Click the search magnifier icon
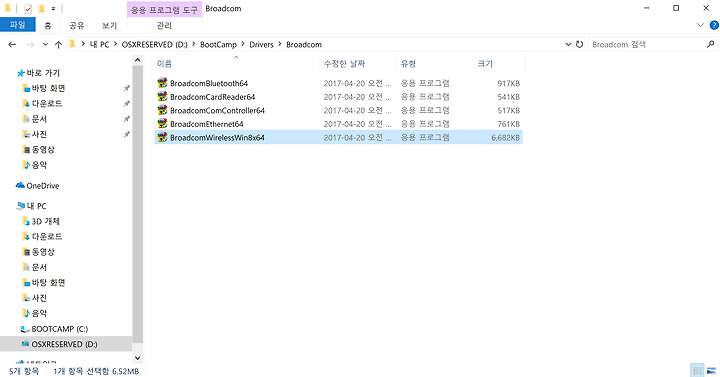Image resolution: width=720 pixels, height=377 pixels. (710, 44)
